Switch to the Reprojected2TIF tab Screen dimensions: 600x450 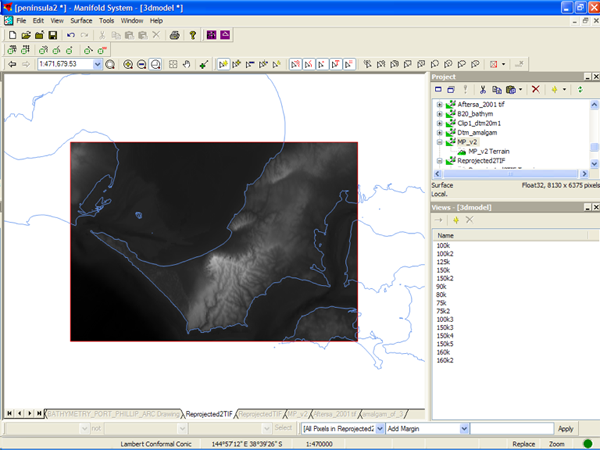[x=210, y=412]
